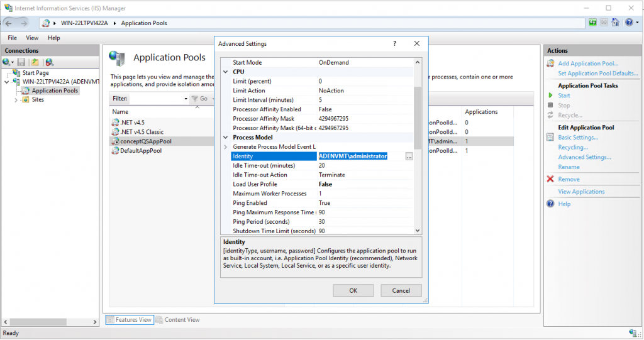This screenshot has width=644, height=340.
Task: Click the Help question icon in Actions
Action: (550, 204)
